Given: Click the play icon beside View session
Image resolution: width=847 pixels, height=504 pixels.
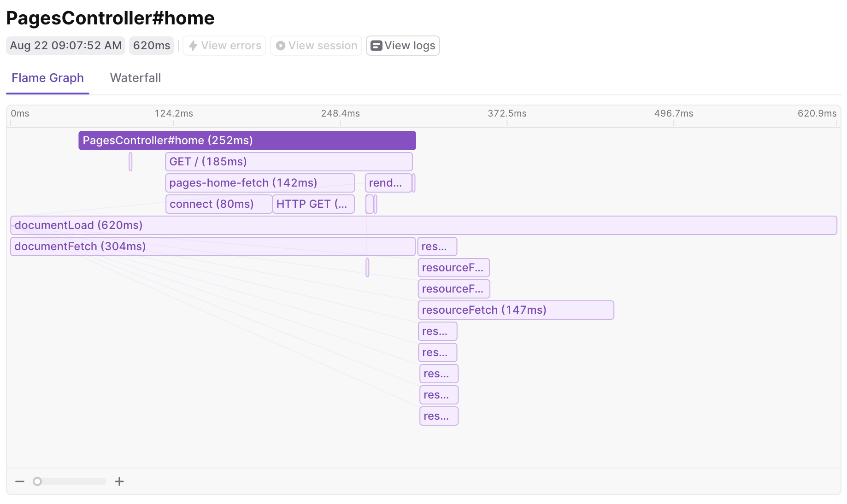Looking at the screenshot, I should [280, 46].
